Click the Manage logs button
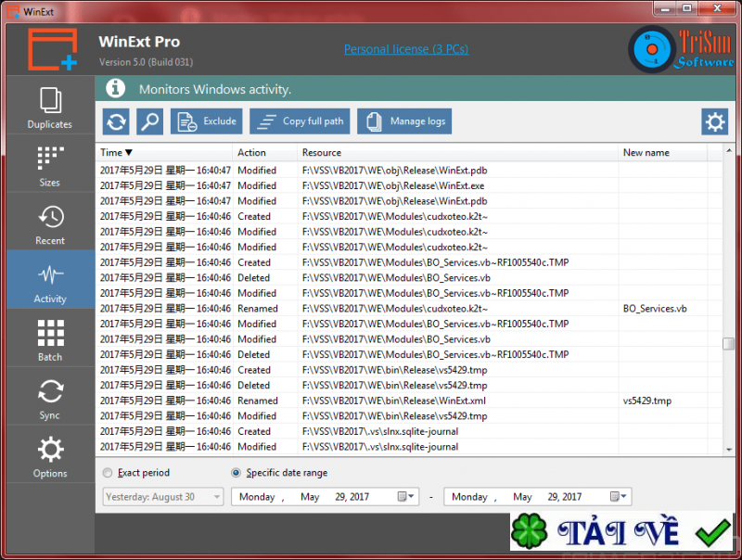Viewport: 742px width, 560px height. (404, 121)
